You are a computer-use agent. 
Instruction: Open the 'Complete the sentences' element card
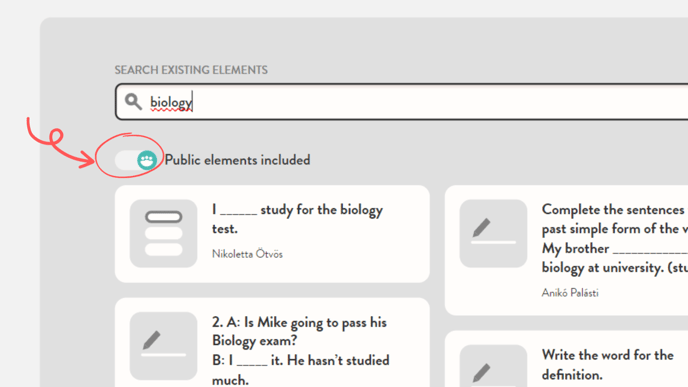(x=566, y=250)
